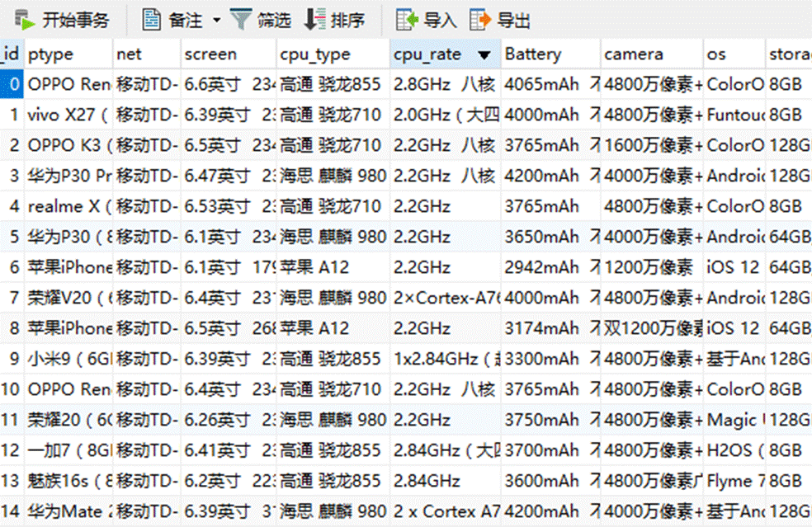
Task: Click the Begin Transaction (开始事务) icon
Action: [24, 20]
